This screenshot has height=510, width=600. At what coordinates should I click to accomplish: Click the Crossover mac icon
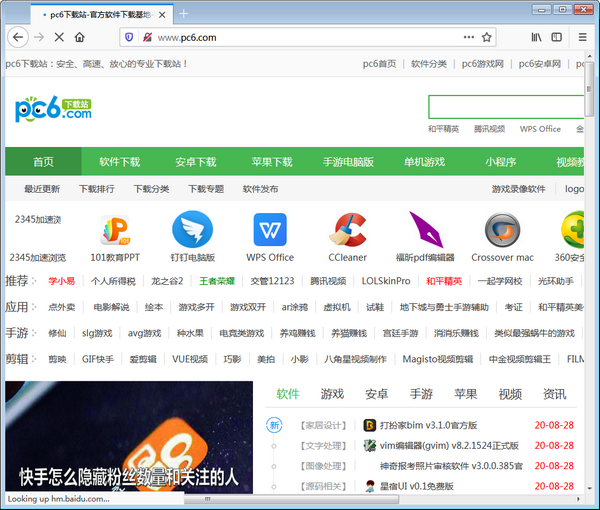pyautogui.click(x=502, y=230)
